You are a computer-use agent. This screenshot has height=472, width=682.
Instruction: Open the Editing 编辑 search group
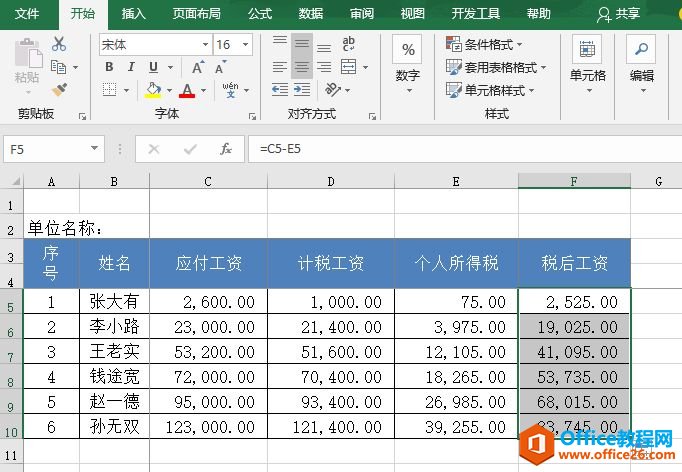(x=642, y=64)
